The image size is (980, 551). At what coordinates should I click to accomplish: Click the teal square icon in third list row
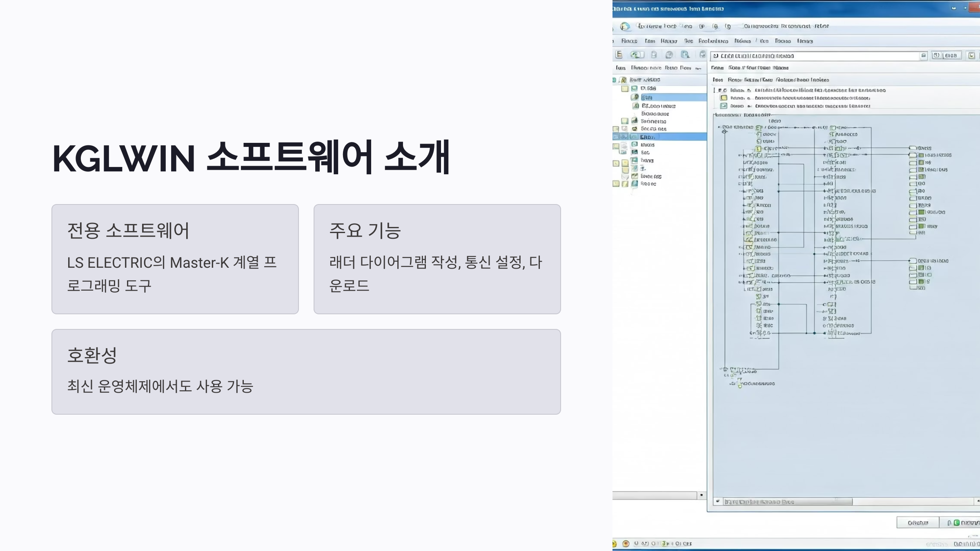[724, 106]
